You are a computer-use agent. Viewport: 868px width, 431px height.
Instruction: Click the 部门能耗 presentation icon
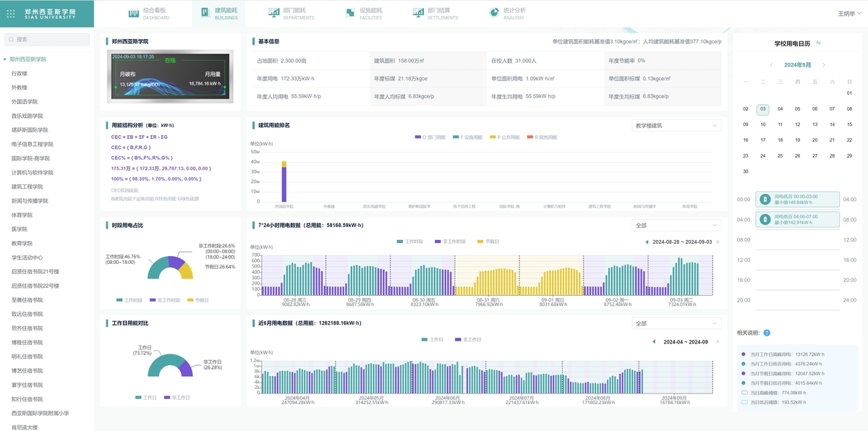point(273,13)
